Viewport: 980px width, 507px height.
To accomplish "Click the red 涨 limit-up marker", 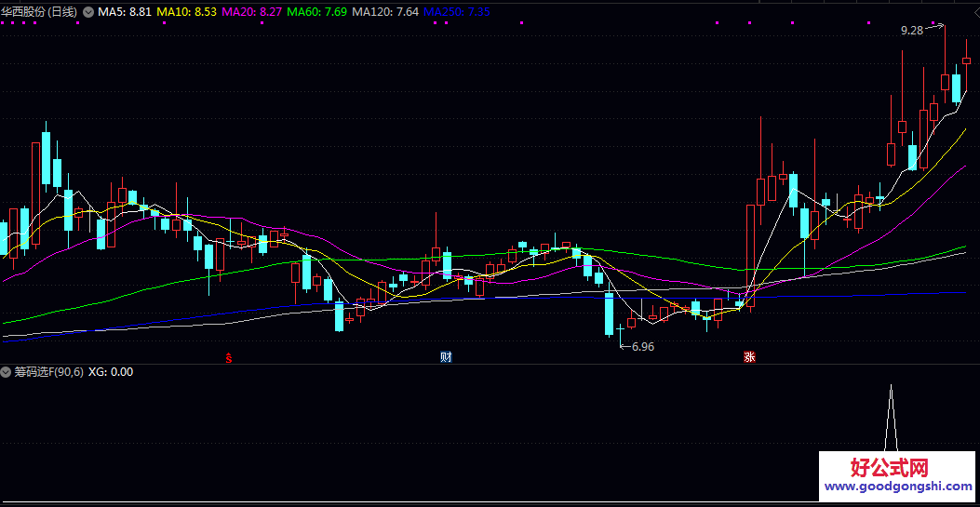I will pos(749,357).
